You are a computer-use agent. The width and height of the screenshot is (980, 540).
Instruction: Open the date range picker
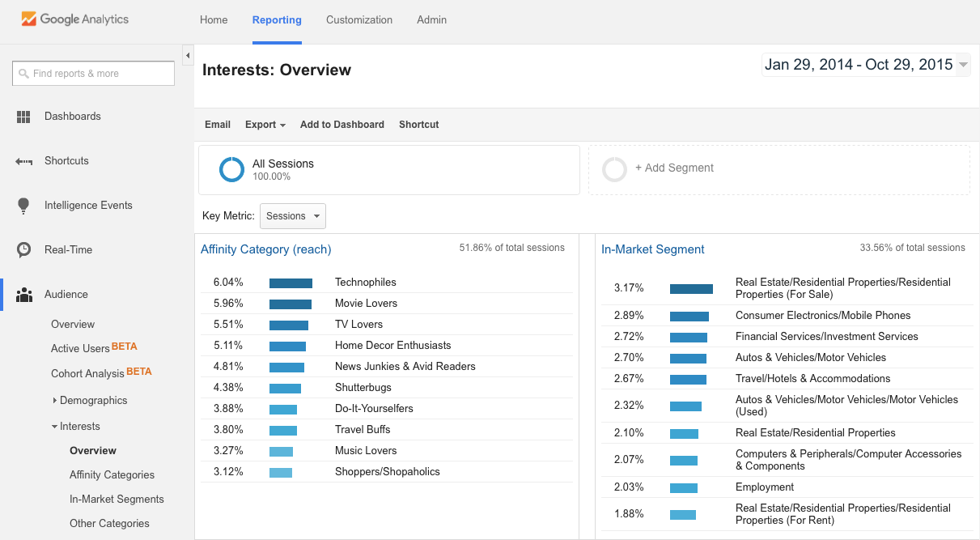click(x=865, y=65)
